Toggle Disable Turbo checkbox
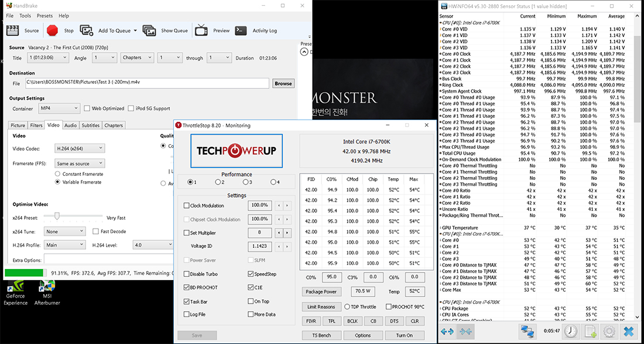 187,274
